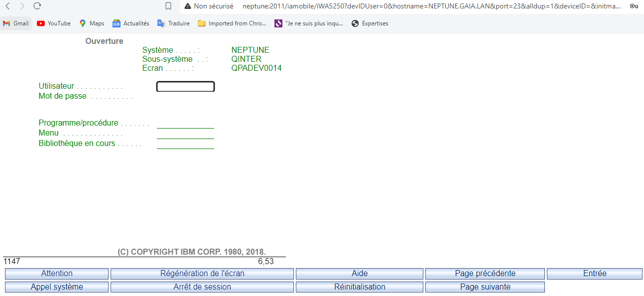
Task: Open the Imported from Chrome bookmarks folder
Action: (232, 23)
